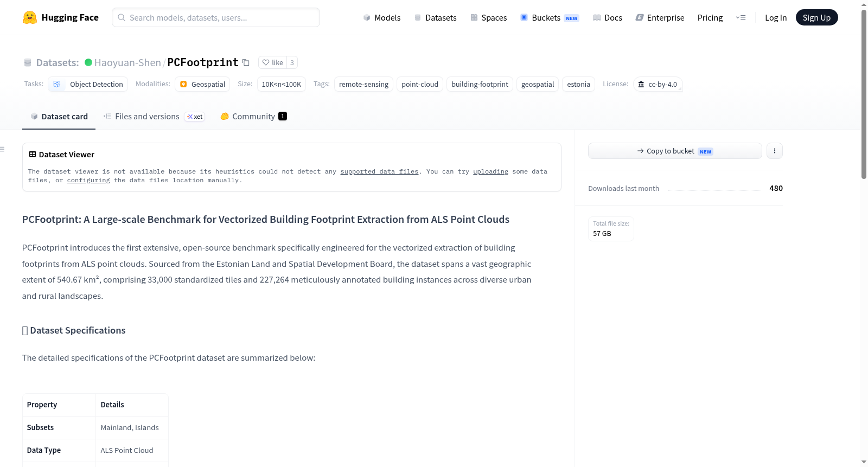Click the scroll down arrow of the page scrollbar
Viewport: 868px width, 467px height.
pyautogui.click(x=864, y=462)
